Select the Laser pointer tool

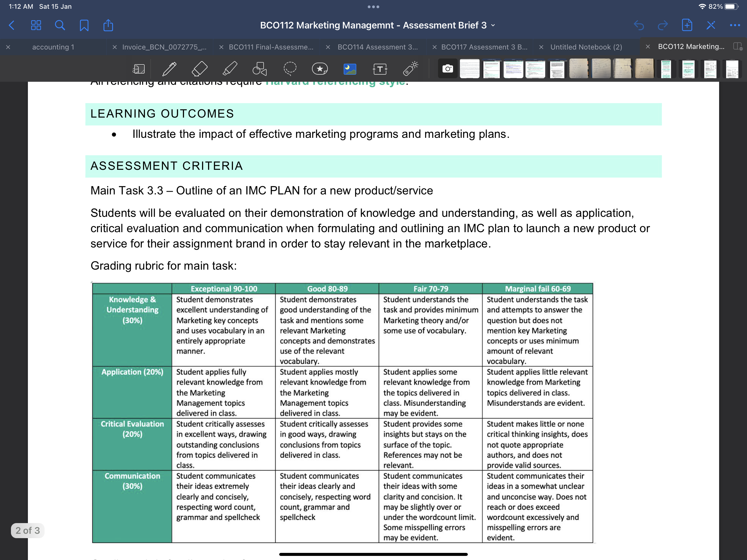click(410, 69)
